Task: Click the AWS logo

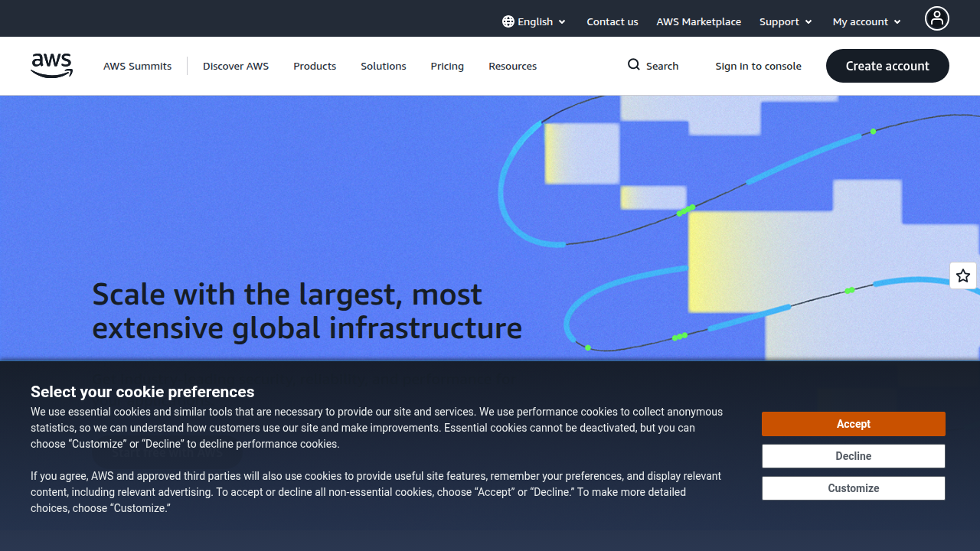Action: pos(52,66)
